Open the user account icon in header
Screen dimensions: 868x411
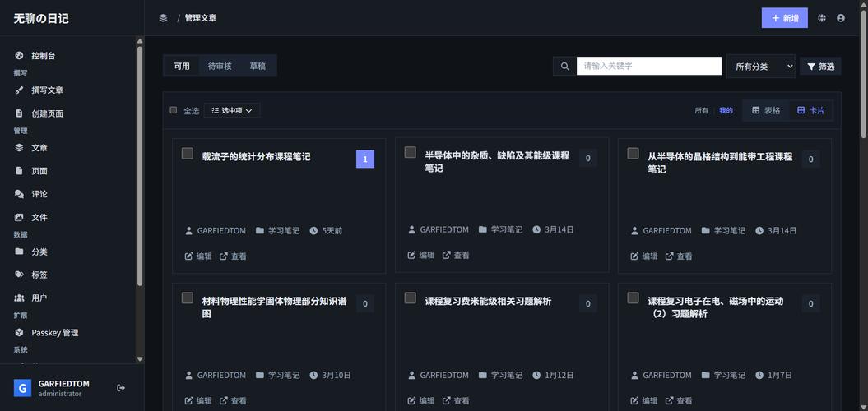pyautogui.click(x=841, y=18)
